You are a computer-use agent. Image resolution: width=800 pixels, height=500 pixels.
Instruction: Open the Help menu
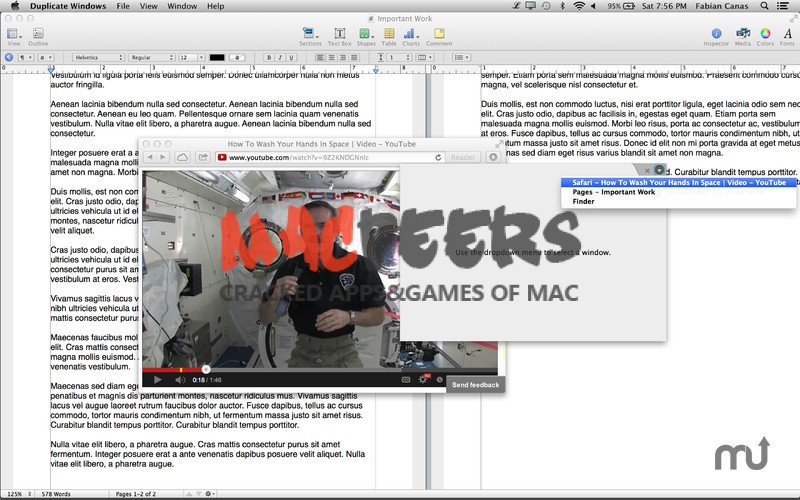(215, 6)
